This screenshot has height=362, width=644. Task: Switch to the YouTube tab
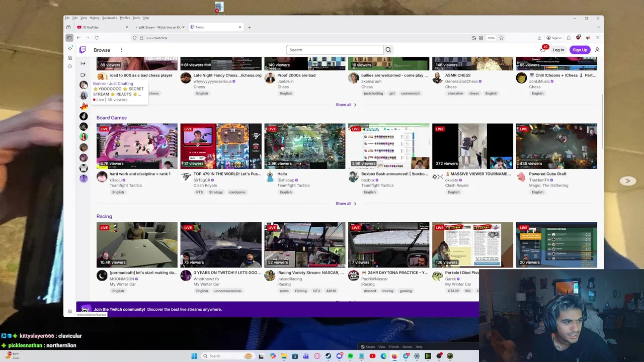[x=103, y=27]
